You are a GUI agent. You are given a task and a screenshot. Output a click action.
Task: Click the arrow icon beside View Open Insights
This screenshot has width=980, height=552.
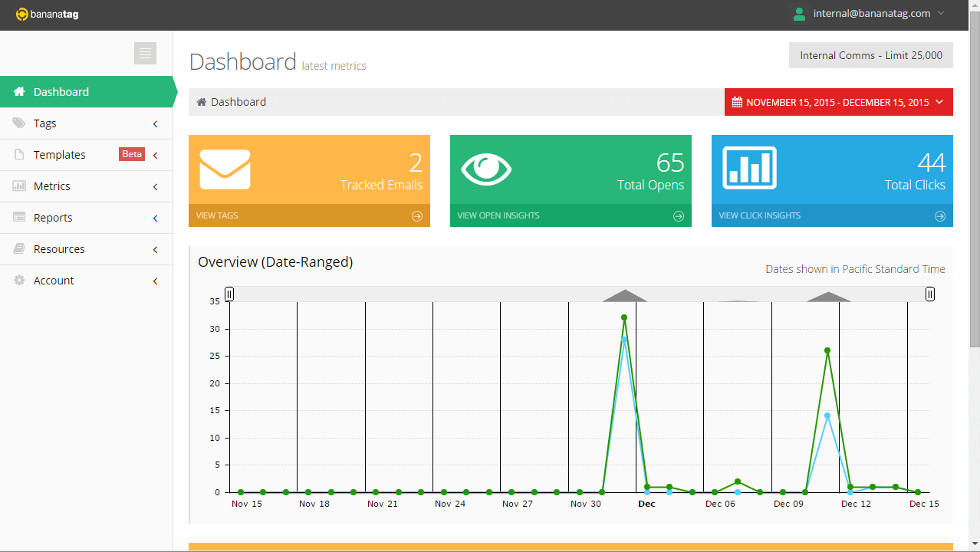click(x=679, y=216)
